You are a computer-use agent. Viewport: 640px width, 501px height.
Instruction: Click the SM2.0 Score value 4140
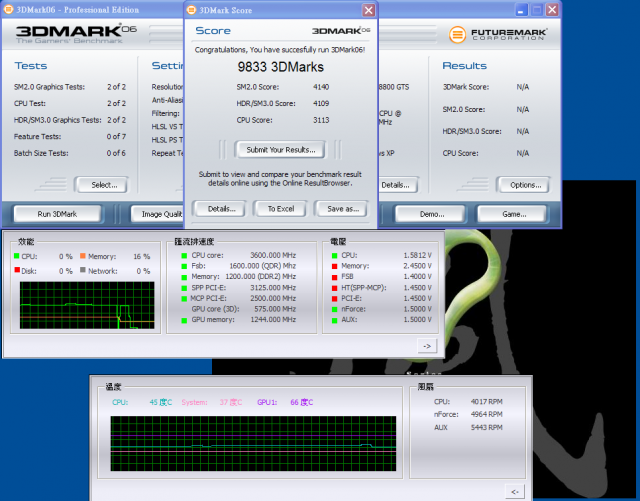click(321, 87)
